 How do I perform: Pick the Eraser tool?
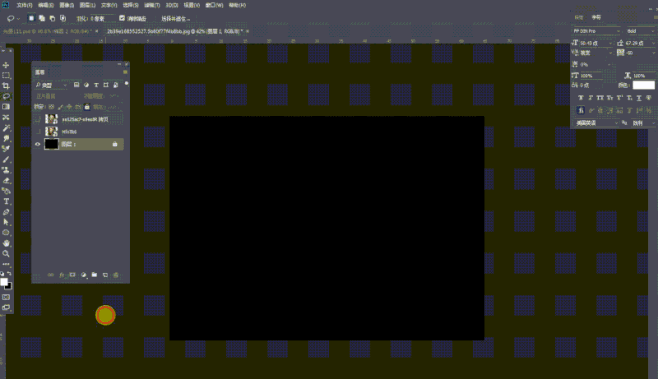[x=6, y=180]
